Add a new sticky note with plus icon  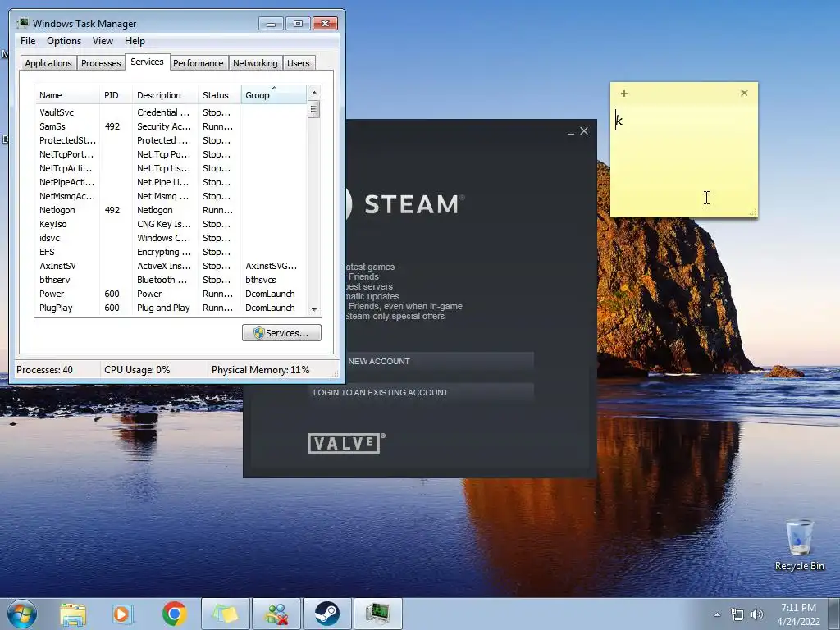coord(624,94)
